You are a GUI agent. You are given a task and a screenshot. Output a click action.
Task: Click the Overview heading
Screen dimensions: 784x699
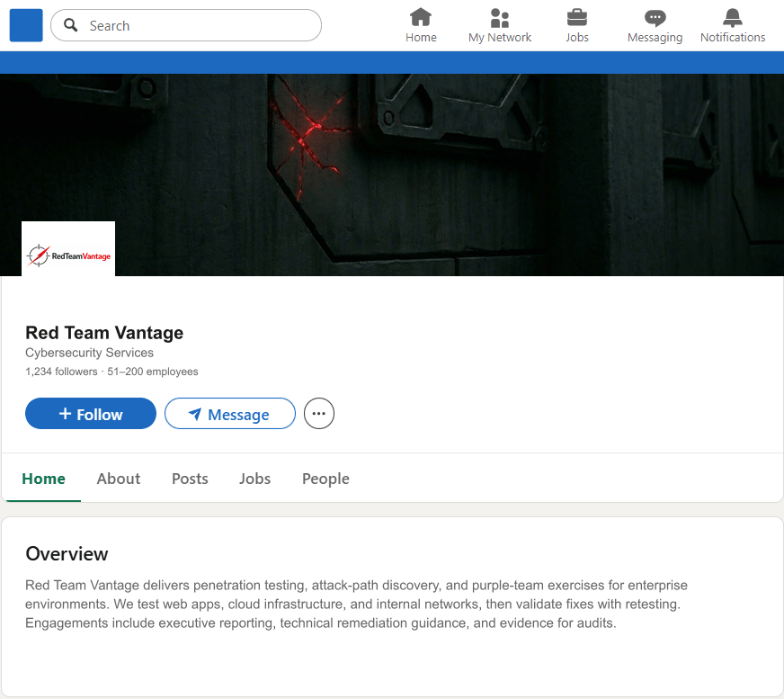pos(67,554)
